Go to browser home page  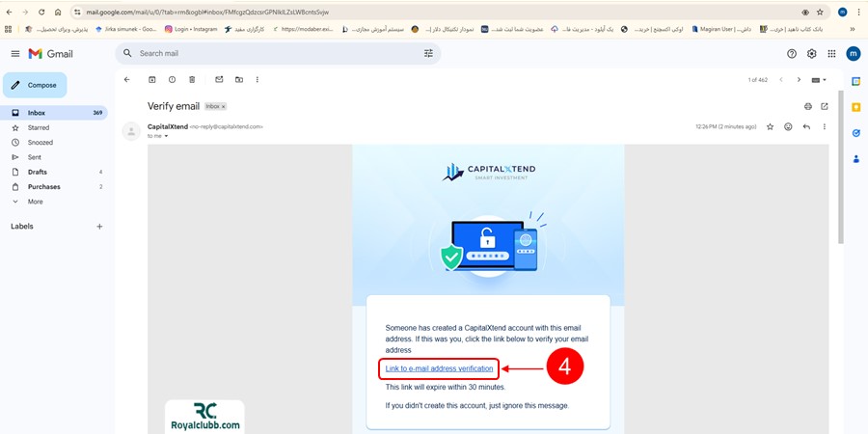coord(58,13)
